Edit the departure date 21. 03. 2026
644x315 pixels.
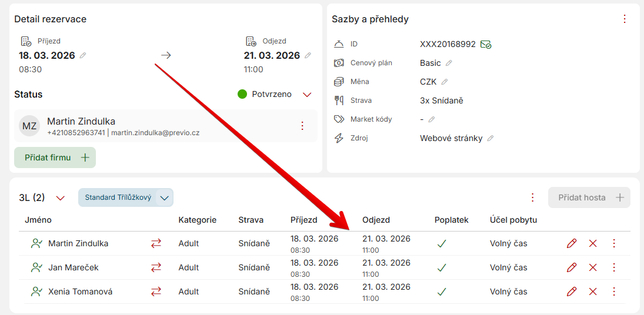[308, 55]
